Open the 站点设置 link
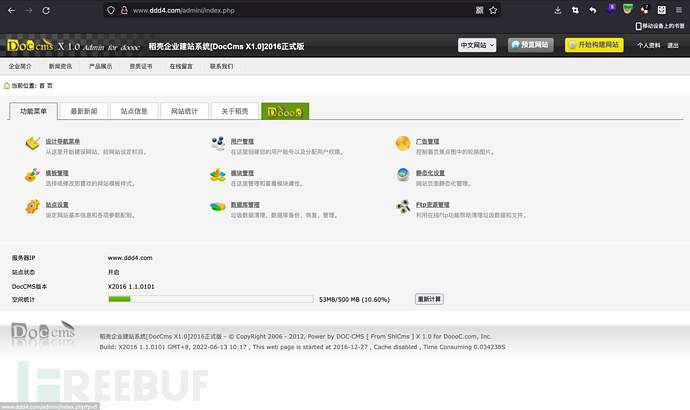This screenshot has height=410, width=690. 57,205
